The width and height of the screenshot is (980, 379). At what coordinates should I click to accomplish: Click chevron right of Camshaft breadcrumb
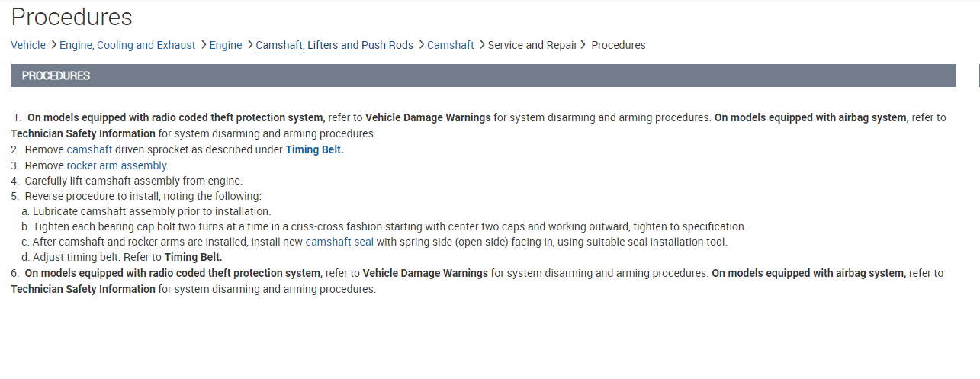pyautogui.click(x=481, y=45)
